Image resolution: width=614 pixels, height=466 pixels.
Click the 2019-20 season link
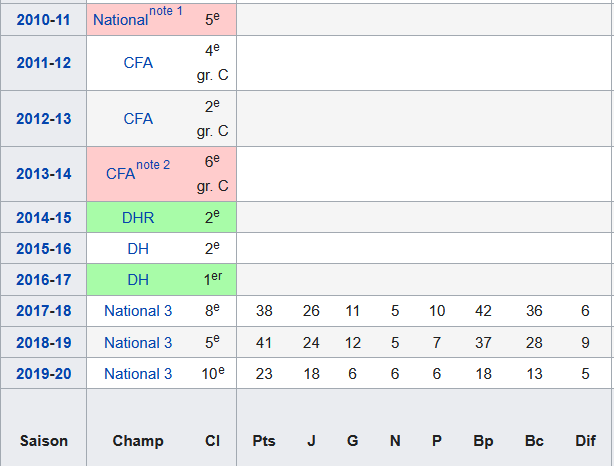43,373
